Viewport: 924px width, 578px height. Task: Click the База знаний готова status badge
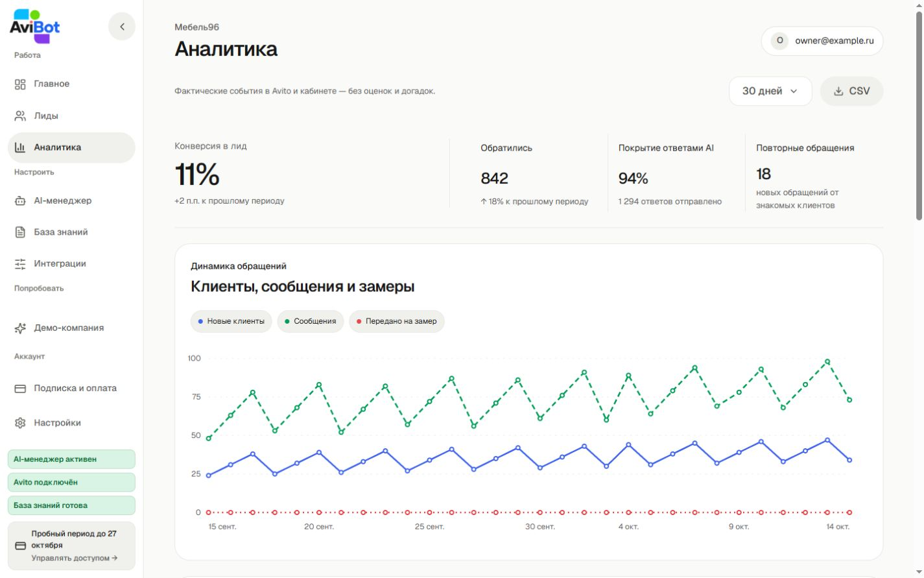[x=71, y=505]
